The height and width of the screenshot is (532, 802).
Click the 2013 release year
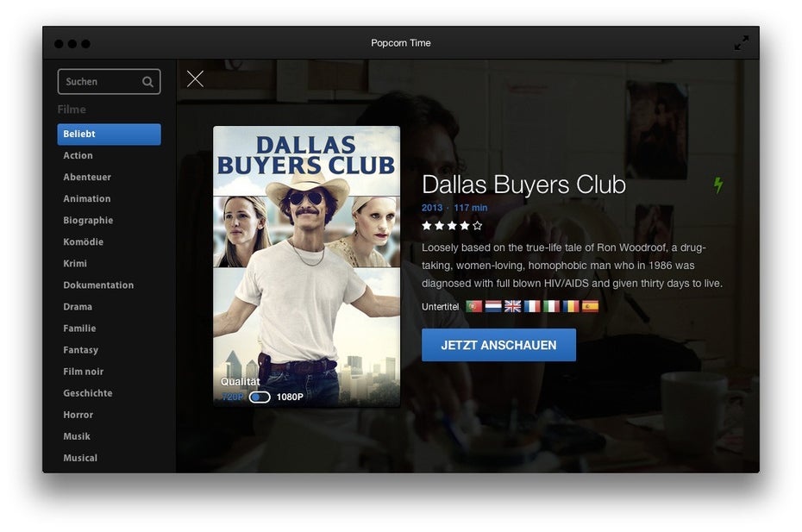pos(432,208)
